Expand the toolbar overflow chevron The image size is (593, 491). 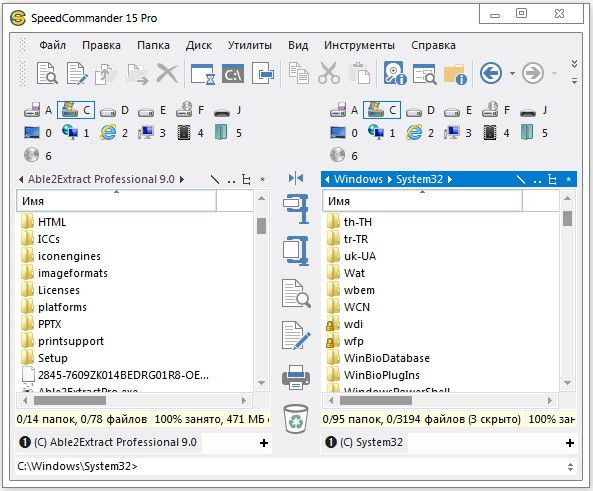pos(574,64)
